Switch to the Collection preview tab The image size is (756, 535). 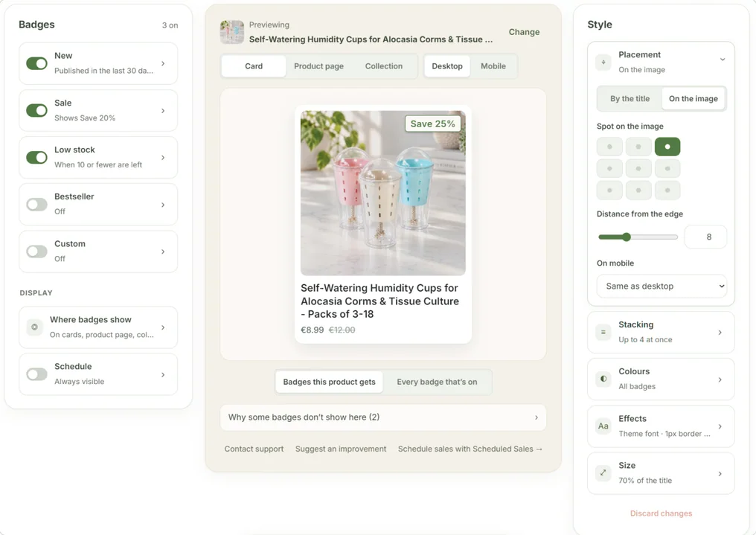pos(384,66)
